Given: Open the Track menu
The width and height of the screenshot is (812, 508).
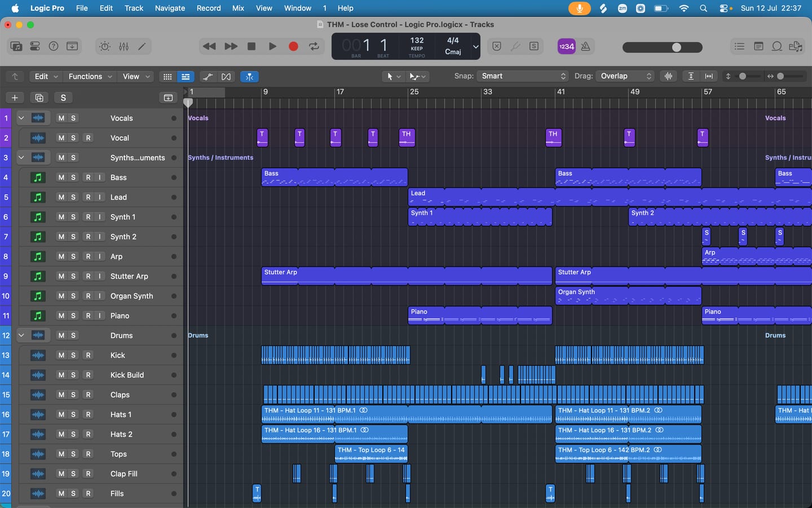Looking at the screenshot, I should pos(134,8).
